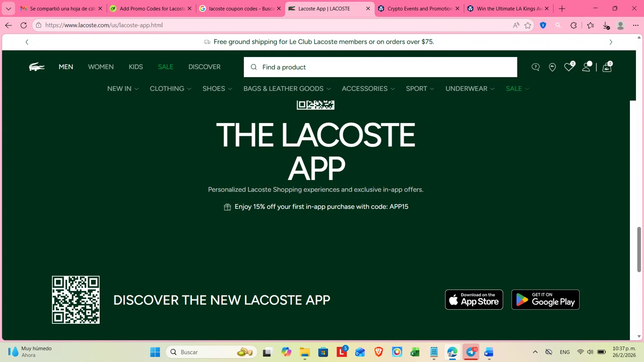Click Download on the App Store button
The height and width of the screenshot is (362, 644).
[474, 300]
